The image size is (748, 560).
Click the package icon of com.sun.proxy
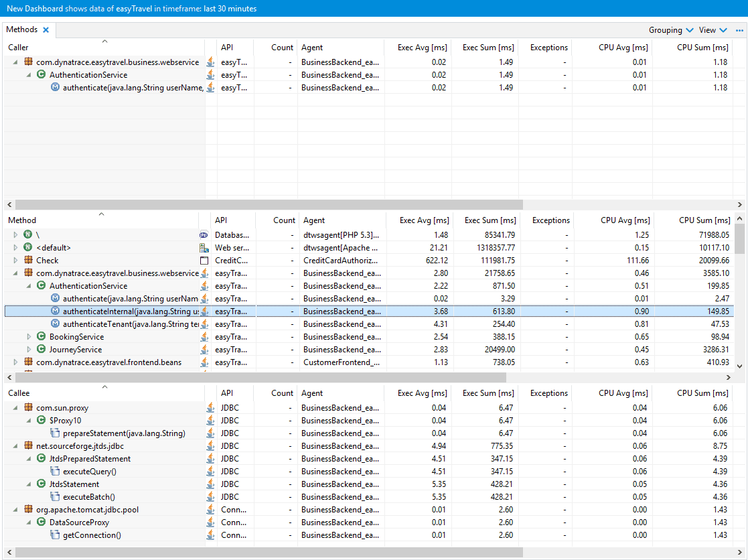(29, 407)
